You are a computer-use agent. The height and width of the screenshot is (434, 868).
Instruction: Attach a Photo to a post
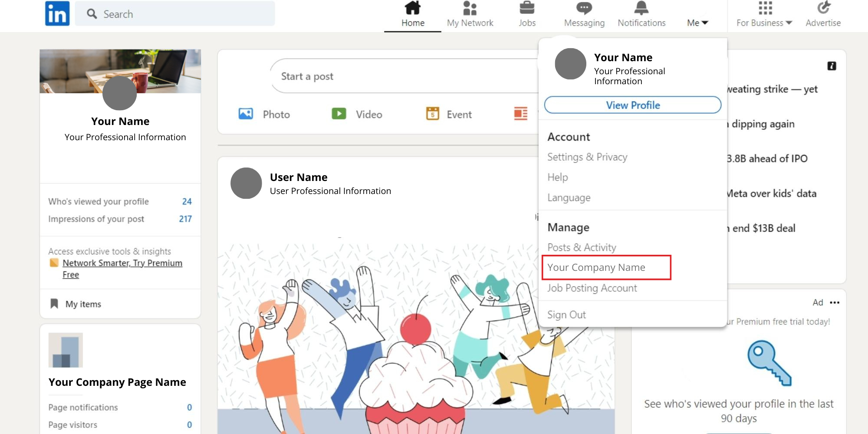265,114
